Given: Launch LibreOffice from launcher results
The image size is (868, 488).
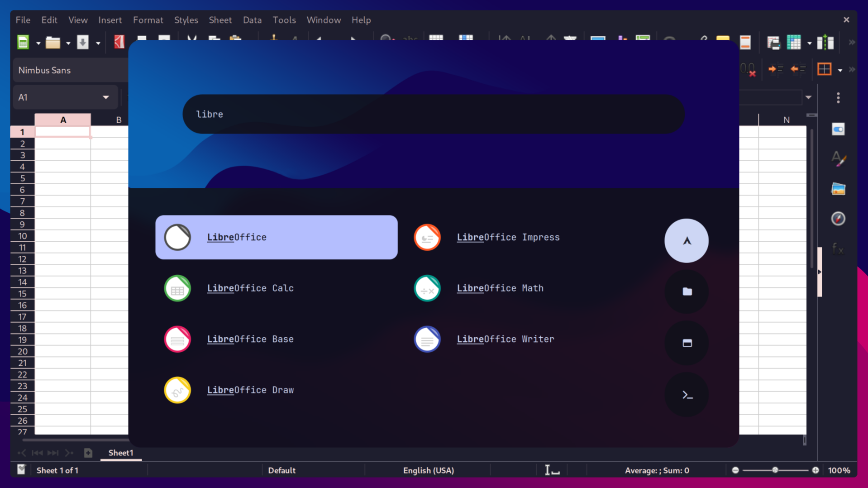Looking at the screenshot, I should click(x=277, y=237).
